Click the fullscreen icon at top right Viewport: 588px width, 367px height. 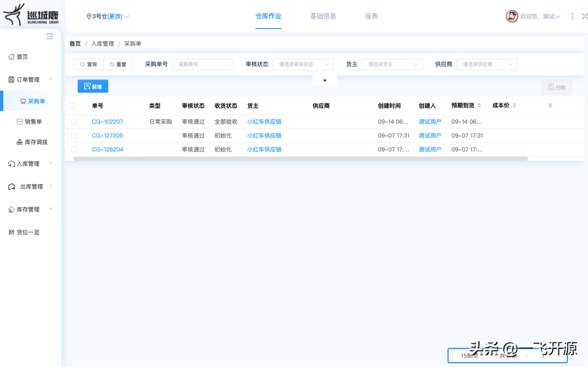[x=585, y=16]
